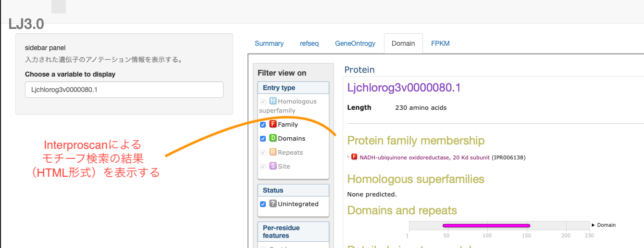Click the blue H Homologous superfamily icon
644x248 pixels.
[272, 101]
